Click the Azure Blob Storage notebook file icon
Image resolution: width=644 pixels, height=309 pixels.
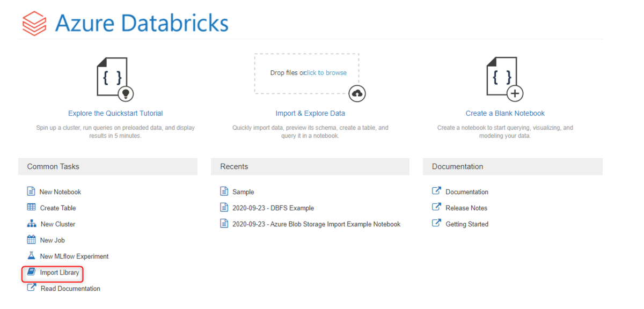pos(224,224)
